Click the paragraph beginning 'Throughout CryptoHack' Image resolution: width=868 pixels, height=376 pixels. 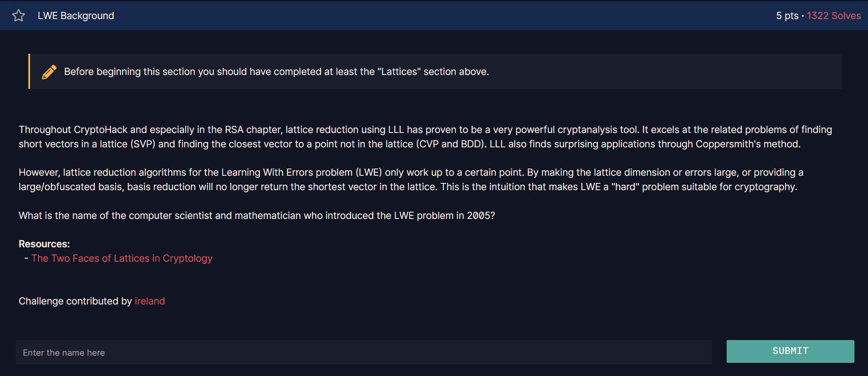click(x=425, y=137)
